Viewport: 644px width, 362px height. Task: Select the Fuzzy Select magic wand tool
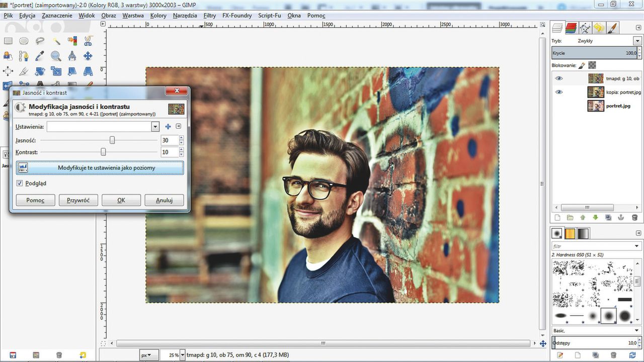pos(56,41)
